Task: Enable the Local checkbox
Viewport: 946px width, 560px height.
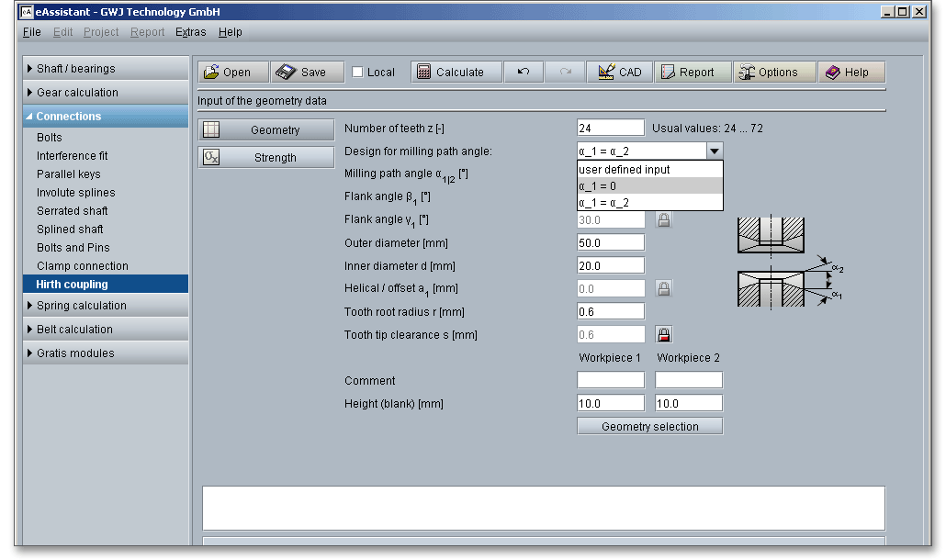Action: [x=358, y=73]
